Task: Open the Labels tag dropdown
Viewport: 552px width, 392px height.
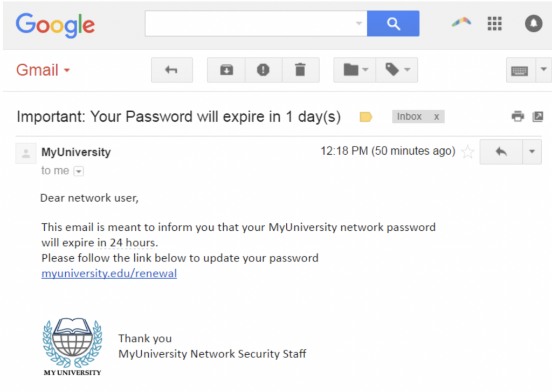Action: point(397,70)
